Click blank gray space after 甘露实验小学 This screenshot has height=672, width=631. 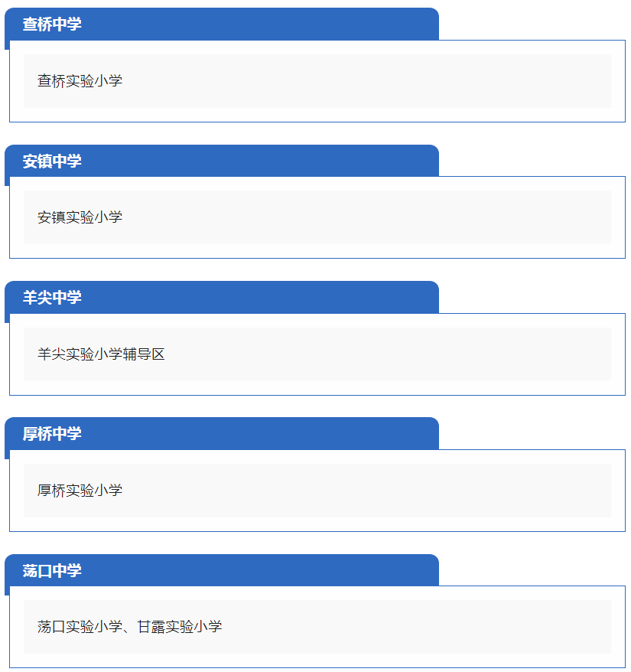415,627
